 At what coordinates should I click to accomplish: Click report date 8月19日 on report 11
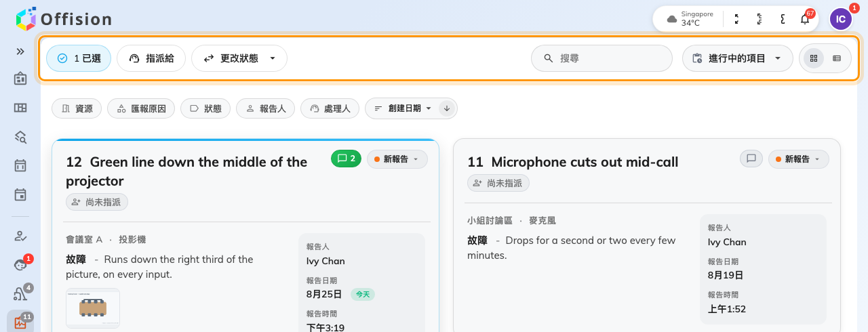726,275
